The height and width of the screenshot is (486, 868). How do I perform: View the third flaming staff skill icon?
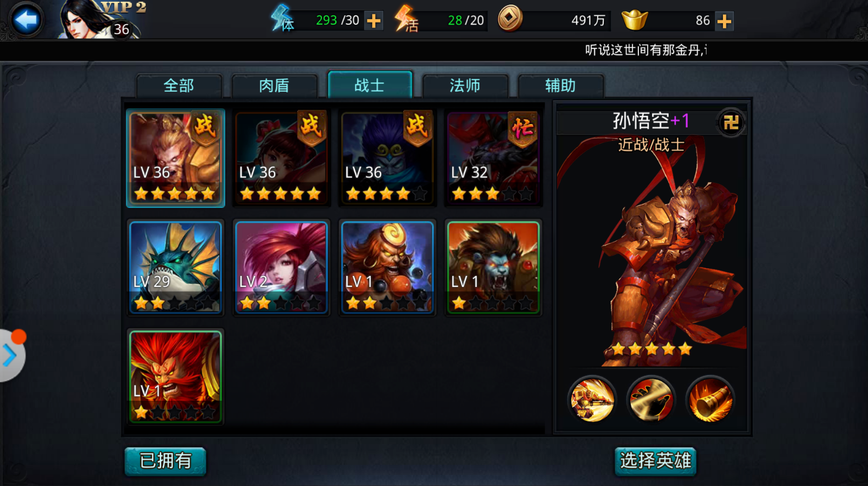[710, 400]
